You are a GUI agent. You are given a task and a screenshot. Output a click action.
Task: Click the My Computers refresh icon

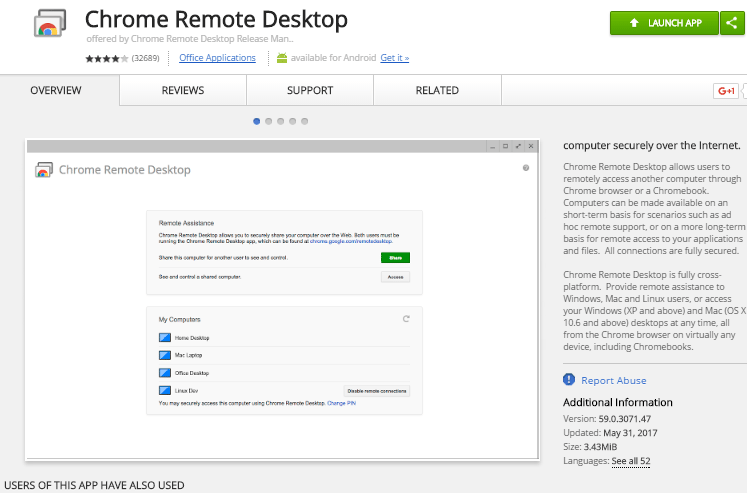(406, 319)
